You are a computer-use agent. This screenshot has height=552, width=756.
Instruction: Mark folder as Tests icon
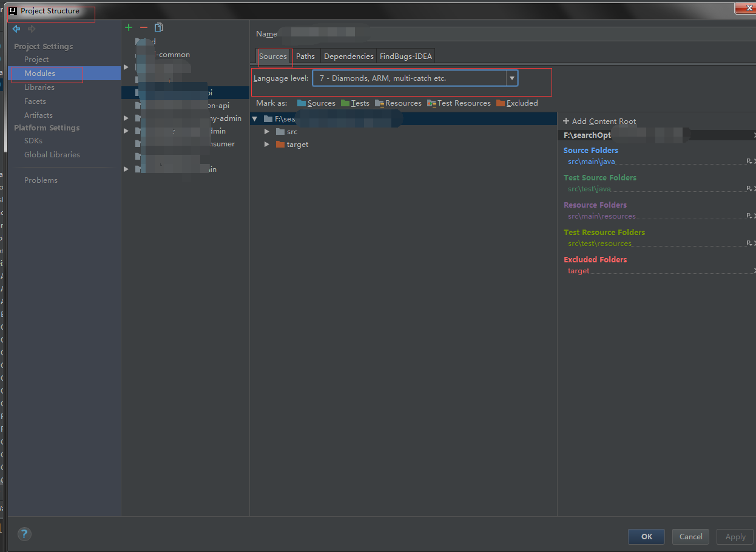(x=345, y=103)
